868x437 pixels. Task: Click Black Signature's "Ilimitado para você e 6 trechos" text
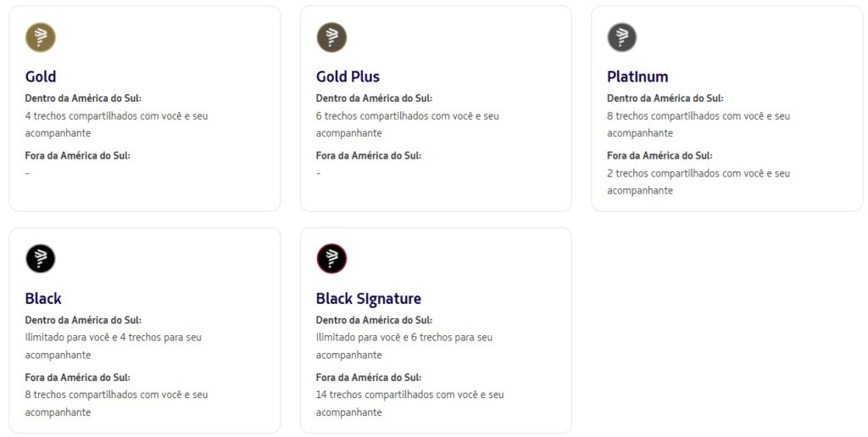[404, 338]
